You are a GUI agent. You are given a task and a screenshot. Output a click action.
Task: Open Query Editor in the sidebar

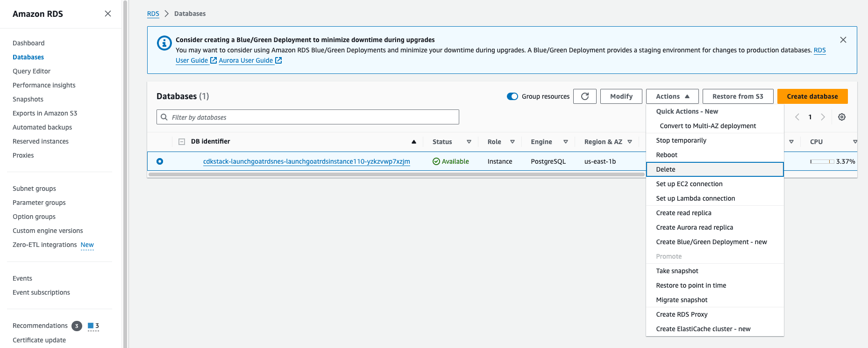[x=31, y=71]
